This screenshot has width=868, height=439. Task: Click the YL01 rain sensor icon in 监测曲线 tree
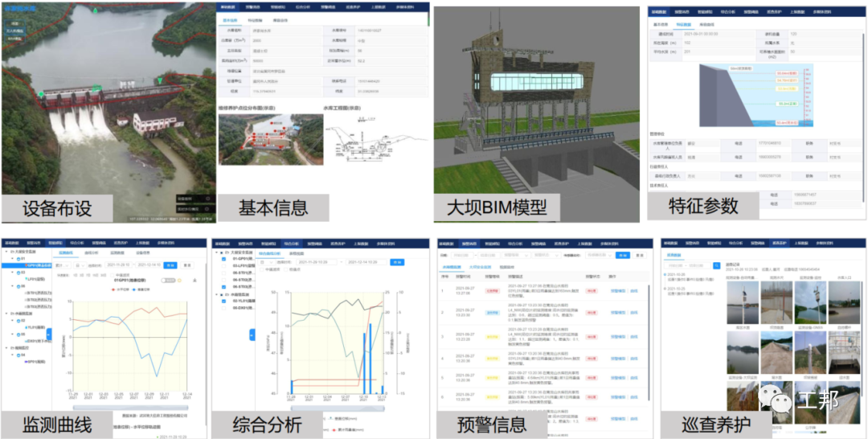[x=26, y=328]
